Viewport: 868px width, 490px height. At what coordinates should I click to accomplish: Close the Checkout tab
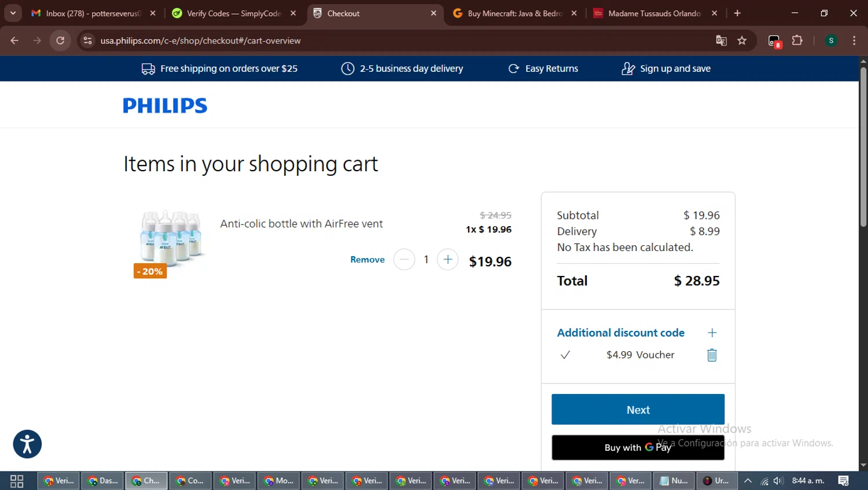coord(433,13)
